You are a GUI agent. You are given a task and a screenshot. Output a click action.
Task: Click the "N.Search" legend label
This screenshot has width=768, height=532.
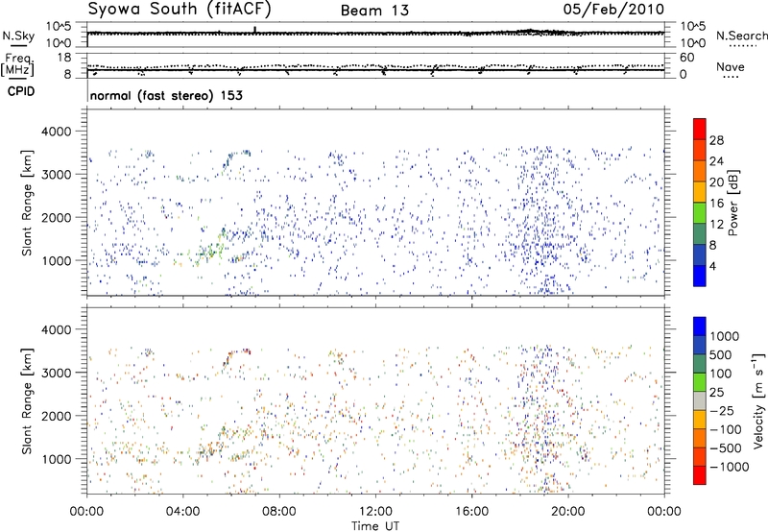coord(741,36)
